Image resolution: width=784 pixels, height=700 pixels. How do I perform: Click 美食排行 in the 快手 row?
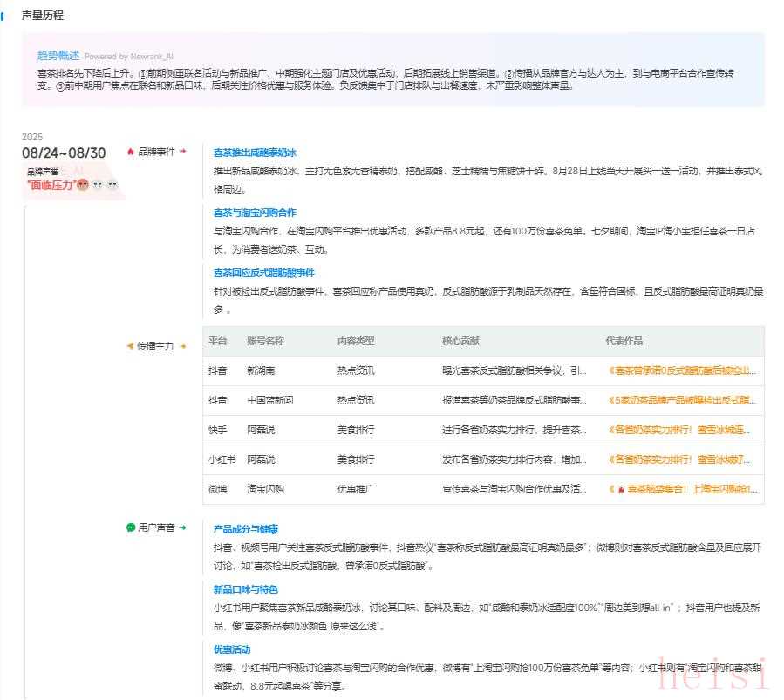356,430
